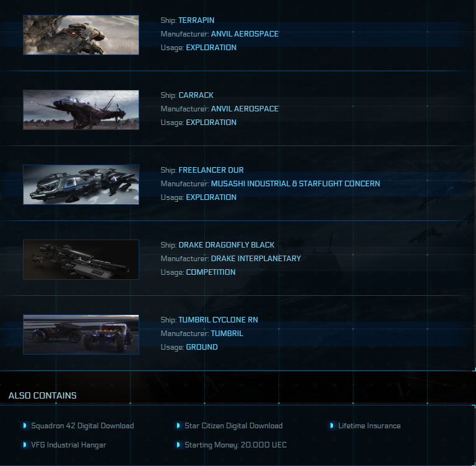Click the bullet icon beside Star Citizen Digital Download

(x=178, y=426)
